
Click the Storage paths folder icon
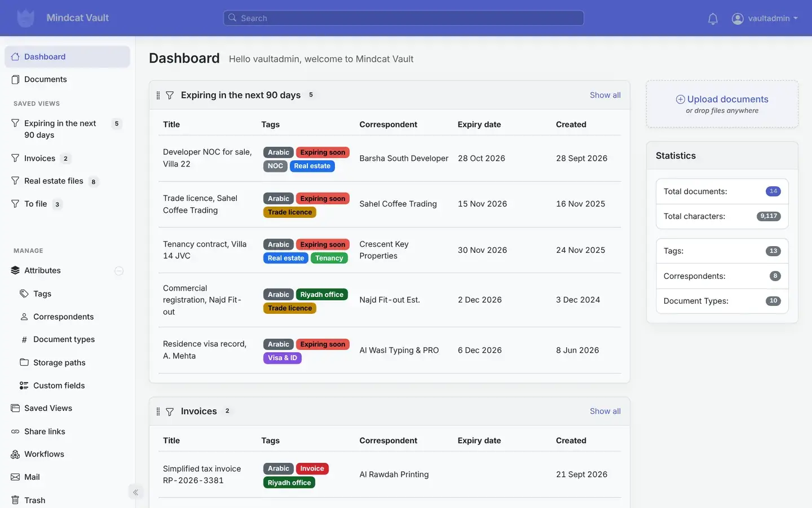[x=24, y=362]
